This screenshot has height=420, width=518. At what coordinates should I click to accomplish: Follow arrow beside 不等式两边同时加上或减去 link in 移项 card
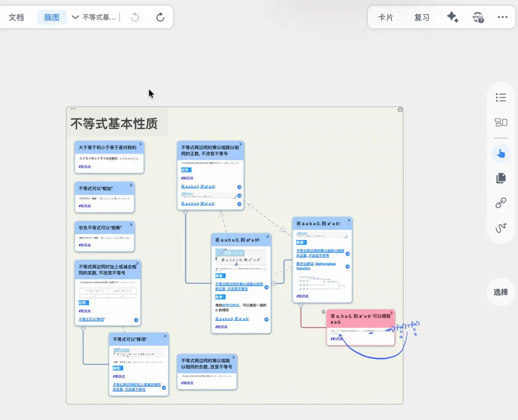click(x=164, y=387)
